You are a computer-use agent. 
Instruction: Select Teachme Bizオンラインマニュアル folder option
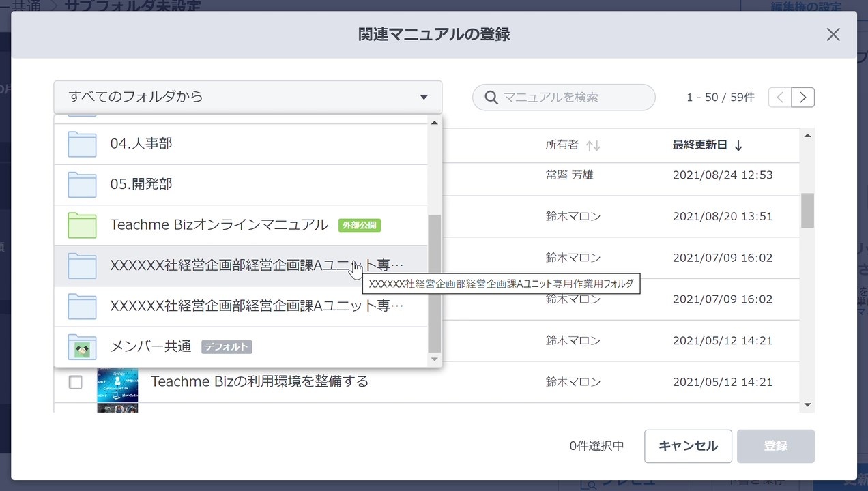pyautogui.click(x=218, y=225)
